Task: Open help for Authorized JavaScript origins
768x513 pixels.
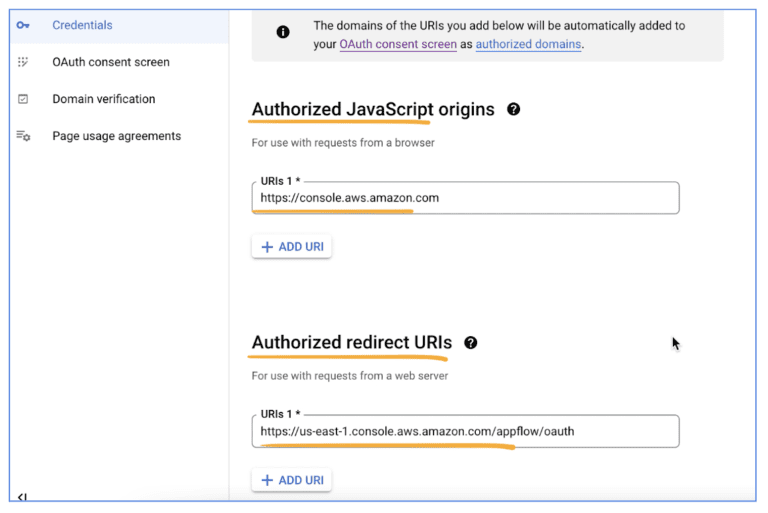Action: 513,109
